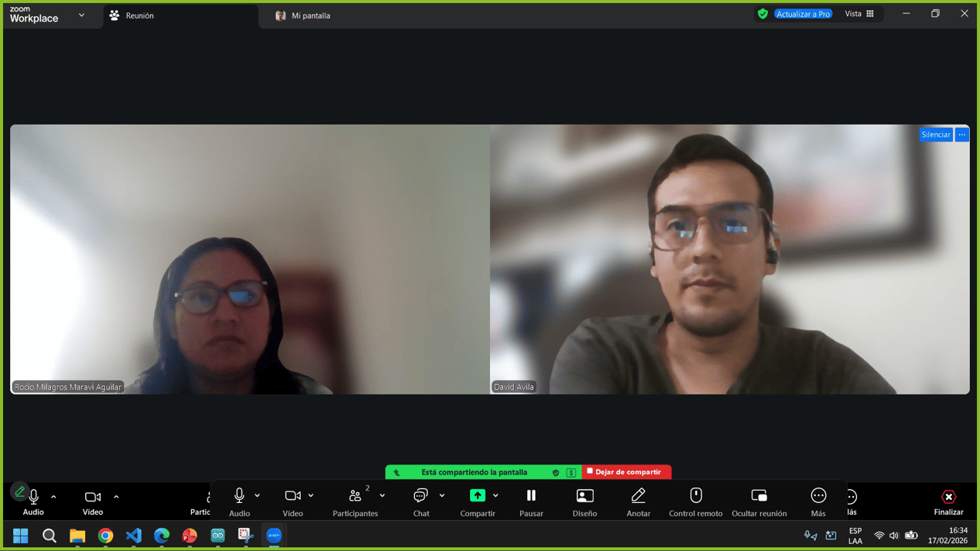
Task: Select Rocío Milagros Maraví Aguilar video tile
Action: pyautogui.click(x=250, y=259)
